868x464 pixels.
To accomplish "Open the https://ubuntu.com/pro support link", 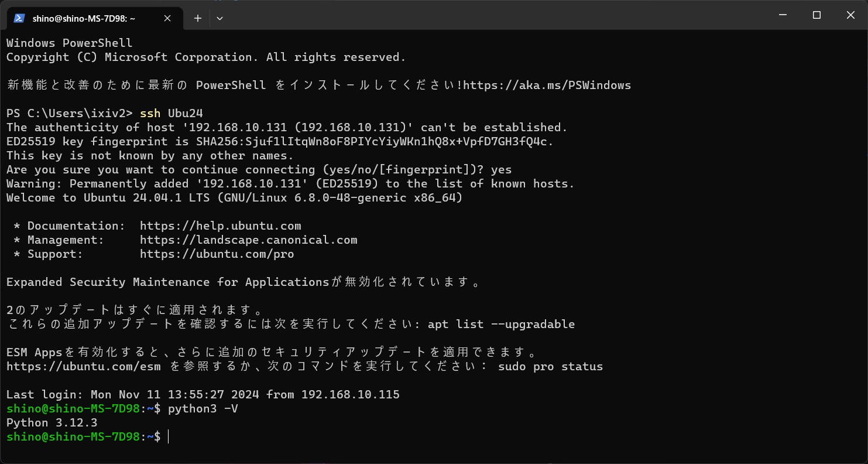I will [x=217, y=254].
